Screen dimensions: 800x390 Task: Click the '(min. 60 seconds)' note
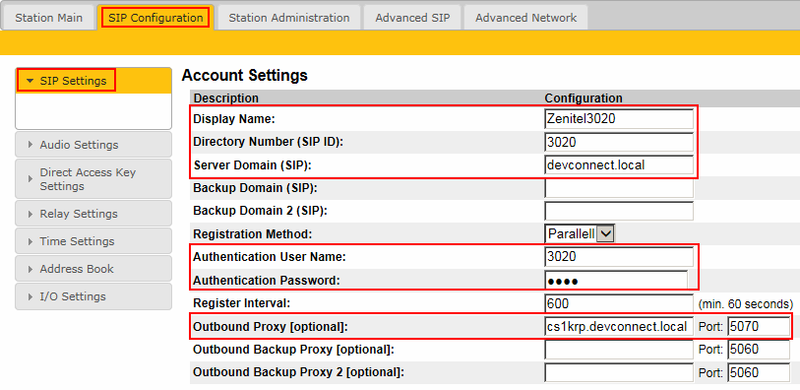point(745,304)
